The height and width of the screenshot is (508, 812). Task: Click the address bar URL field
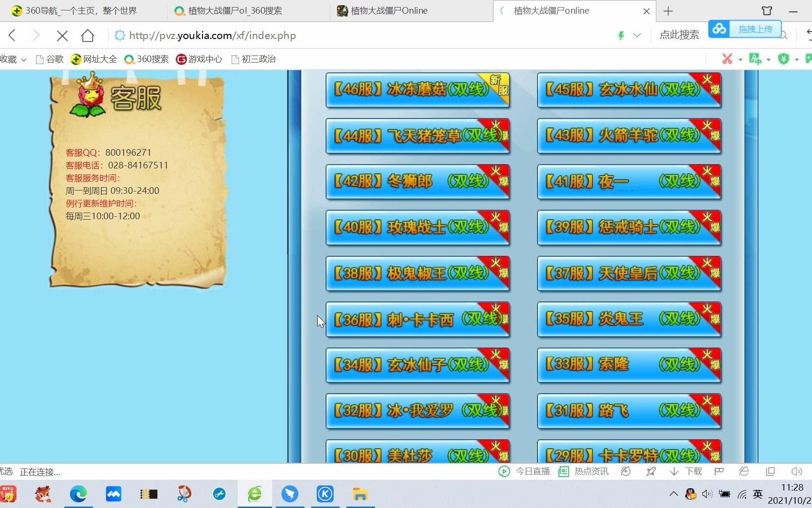[212, 35]
